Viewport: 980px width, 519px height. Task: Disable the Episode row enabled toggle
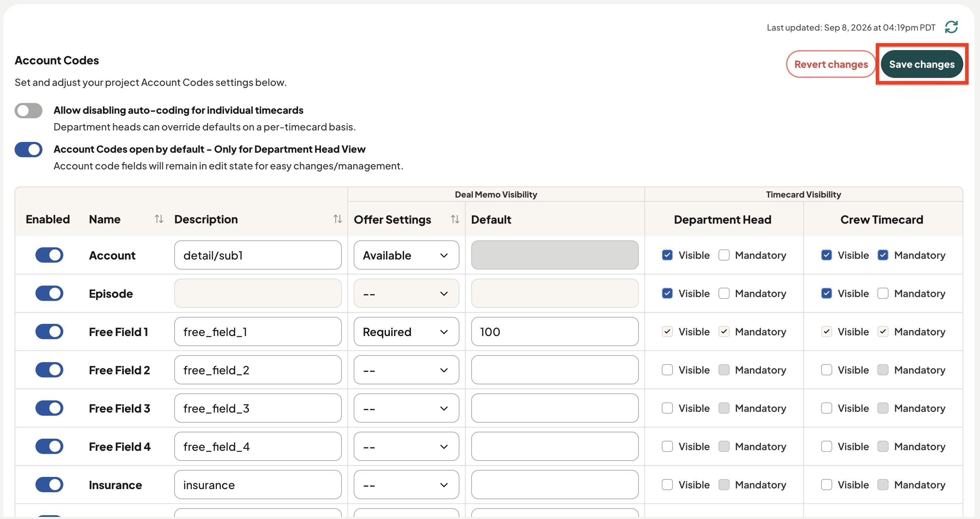tap(49, 293)
